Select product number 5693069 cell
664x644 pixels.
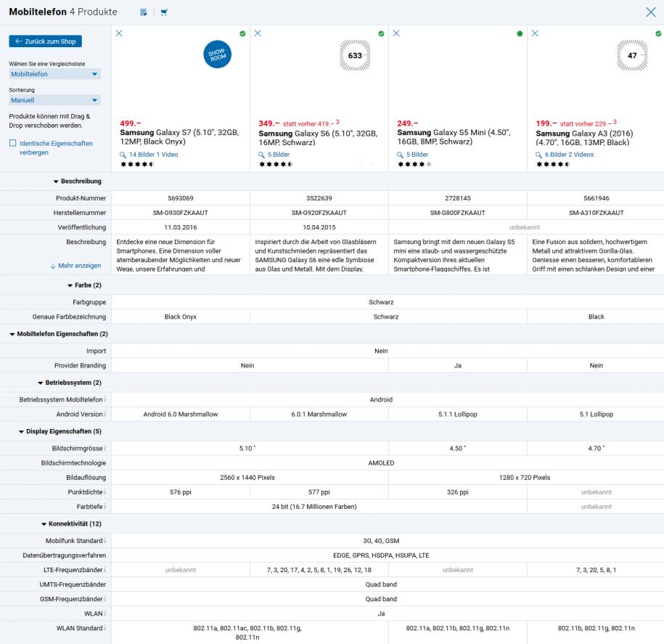[x=181, y=198]
